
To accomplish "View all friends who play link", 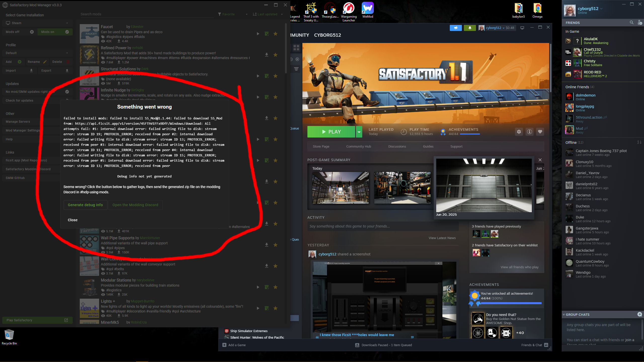I will (x=519, y=267).
